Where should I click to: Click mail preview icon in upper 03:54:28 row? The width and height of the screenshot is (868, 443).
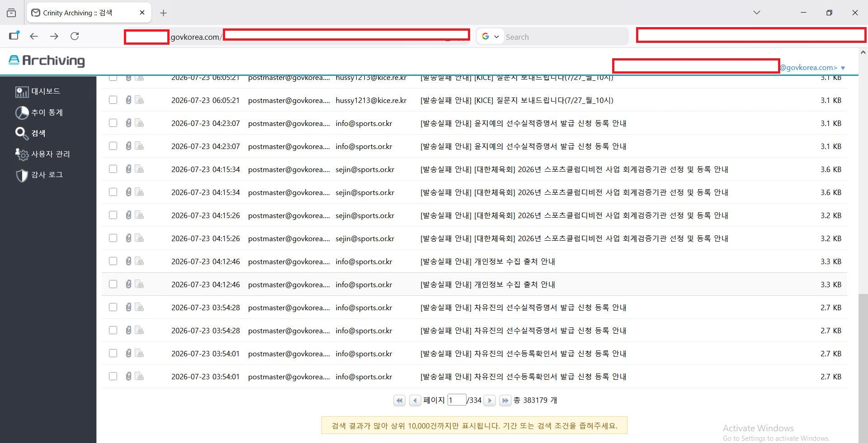point(139,307)
